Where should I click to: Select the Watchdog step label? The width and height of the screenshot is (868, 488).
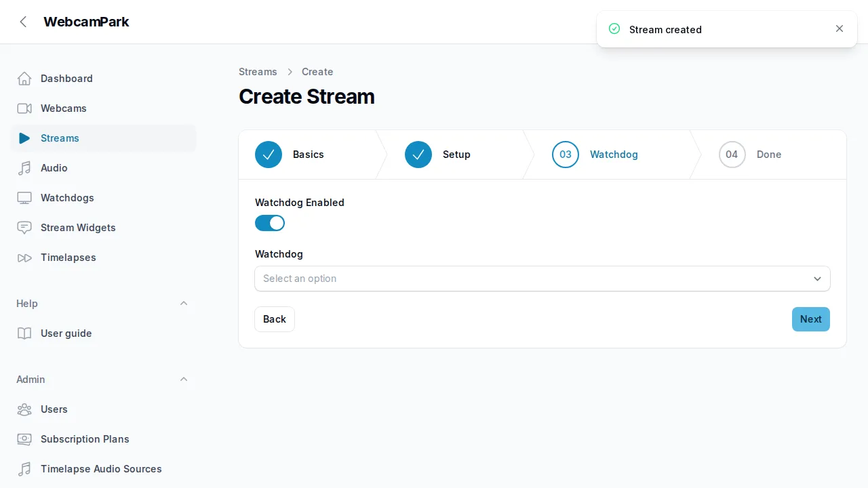point(614,155)
